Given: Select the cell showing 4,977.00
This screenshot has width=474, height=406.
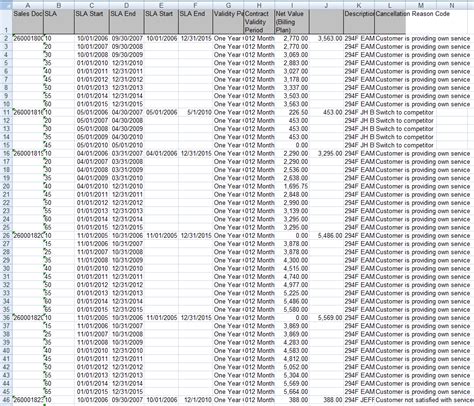Looking at the screenshot, I should pyautogui.click(x=292, y=285).
